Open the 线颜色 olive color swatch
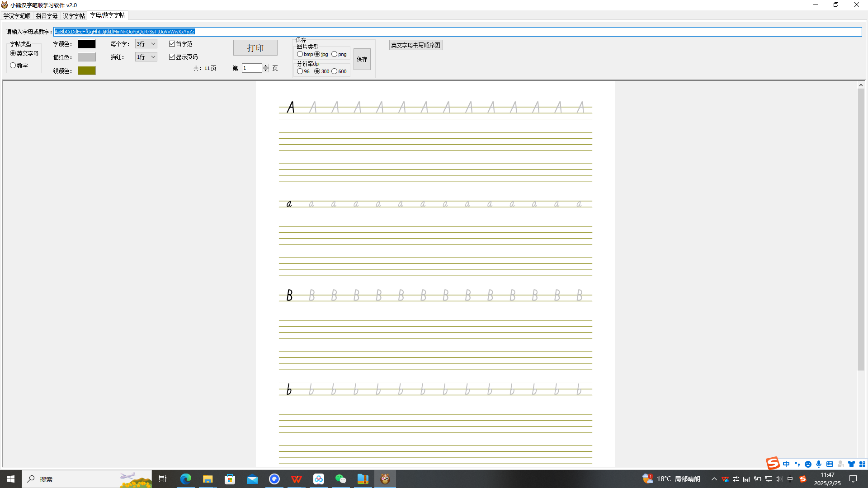 (x=87, y=70)
